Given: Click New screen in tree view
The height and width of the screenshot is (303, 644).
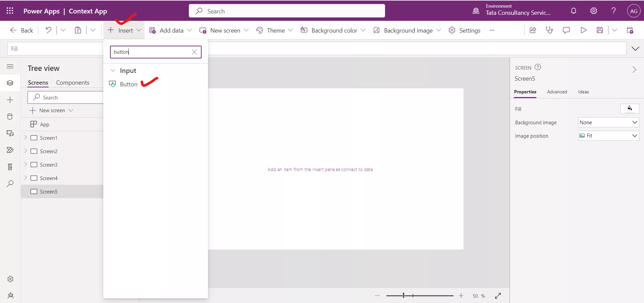Looking at the screenshot, I should [x=51, y=110].
